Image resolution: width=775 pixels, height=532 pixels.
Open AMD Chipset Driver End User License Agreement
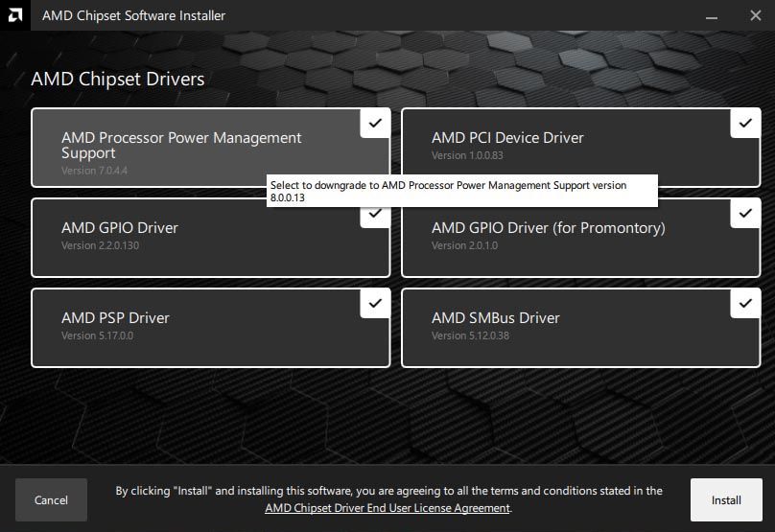pyautogui.click(x=387, y=508)
